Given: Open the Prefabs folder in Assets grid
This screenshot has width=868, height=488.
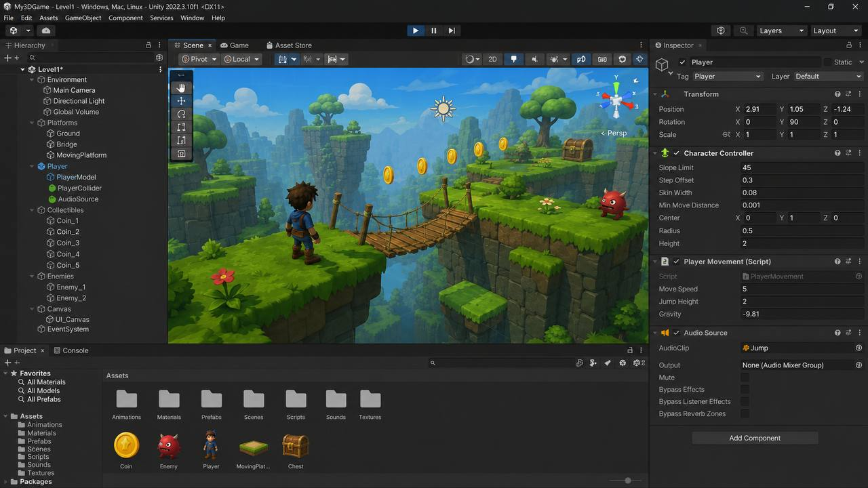Looking at the screenshot, I should [211, 405].
